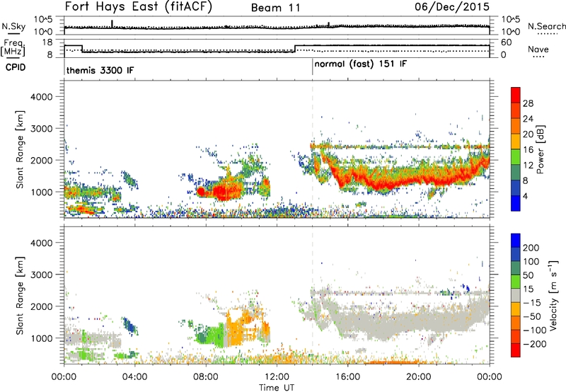Viewport: 566px width, 392px height.
Task: Click the '16:00' time axis label
Action: point(347,377)
